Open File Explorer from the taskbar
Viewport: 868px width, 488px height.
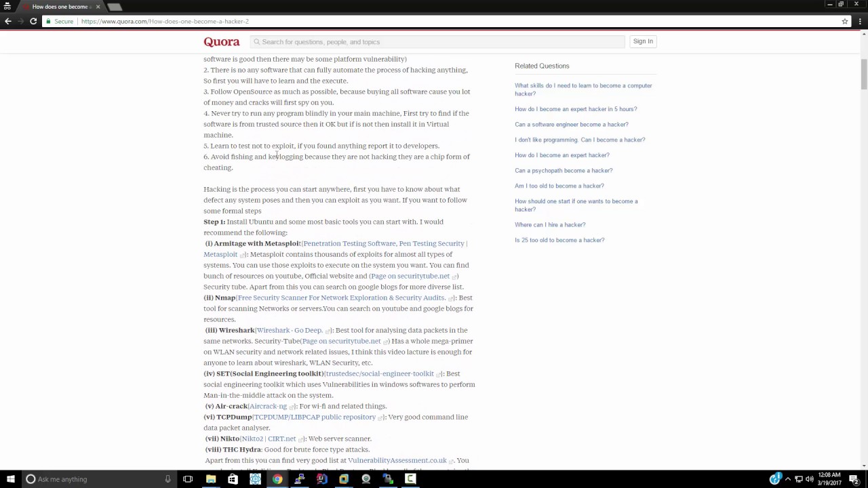coord(211,479)
